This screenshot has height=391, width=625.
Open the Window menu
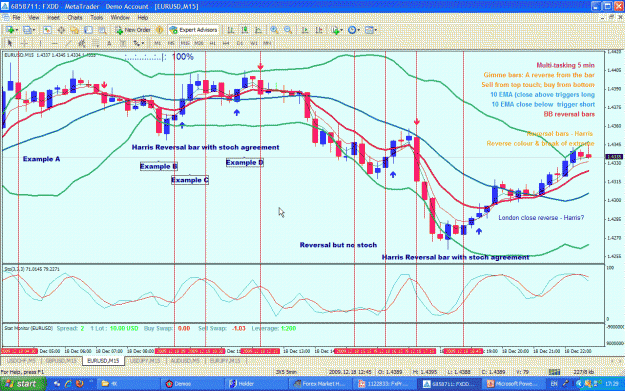coord(120,18)
